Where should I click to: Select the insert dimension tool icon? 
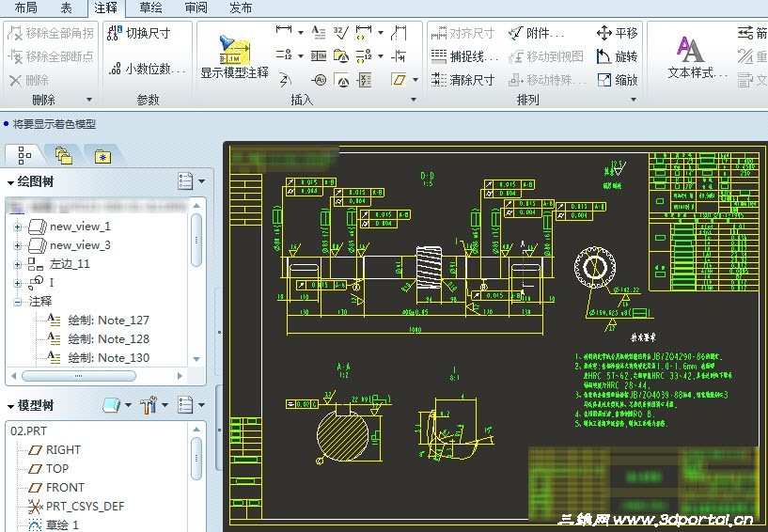point(284,32)
